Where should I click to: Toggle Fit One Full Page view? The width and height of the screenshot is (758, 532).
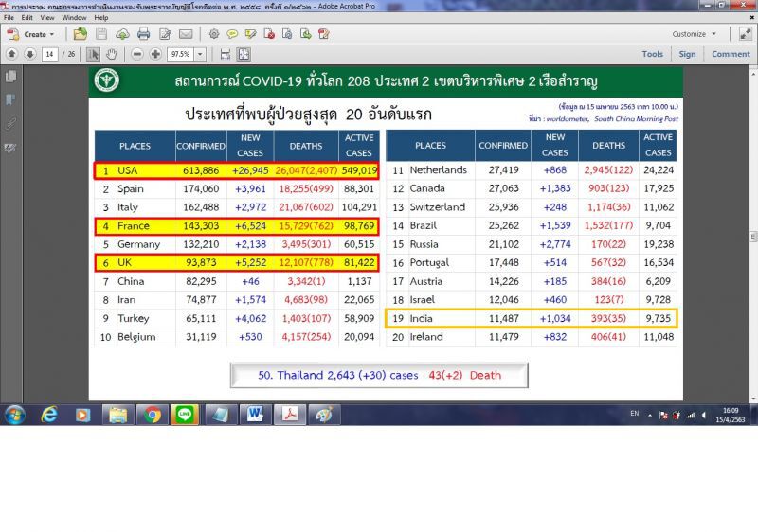[244, 54]
